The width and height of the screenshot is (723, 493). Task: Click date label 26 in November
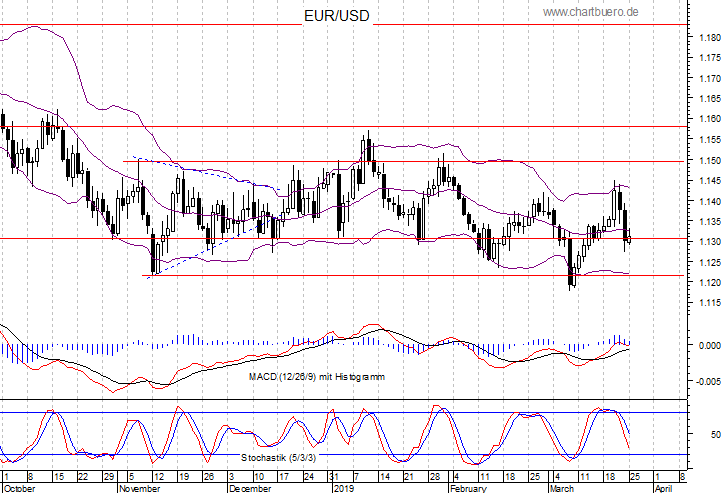click(209, 477)
